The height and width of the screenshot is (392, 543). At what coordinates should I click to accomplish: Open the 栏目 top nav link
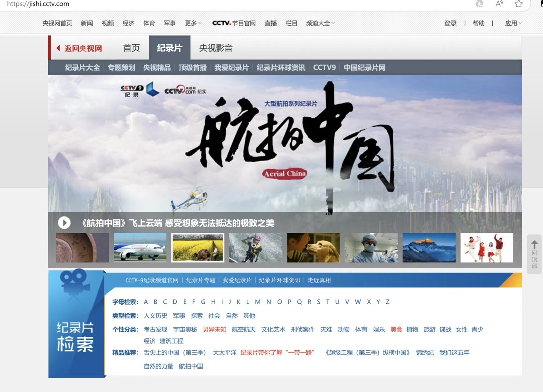pyautogui.click(x=291, y=23)
